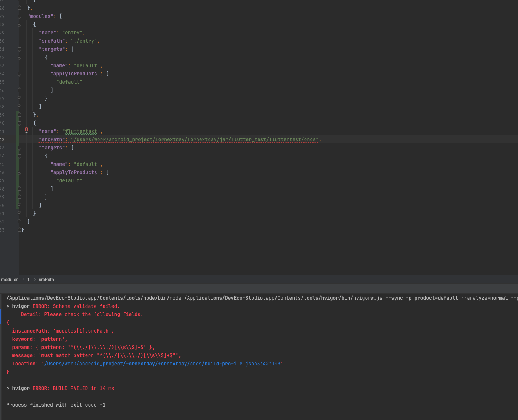Screen dimensions: 518x420
Task: Fold the opening brace on line 40
Action: point(19,123)
